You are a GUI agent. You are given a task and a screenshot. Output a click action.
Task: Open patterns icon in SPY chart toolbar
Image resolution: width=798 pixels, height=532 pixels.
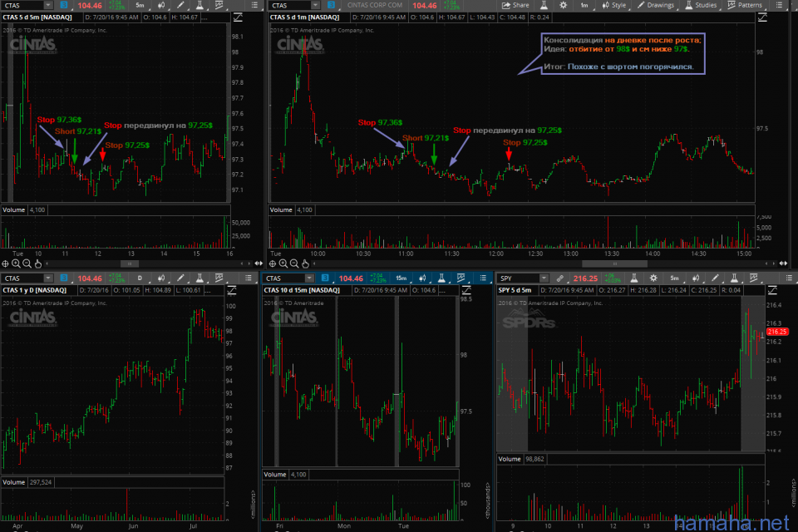click(754, 278)
